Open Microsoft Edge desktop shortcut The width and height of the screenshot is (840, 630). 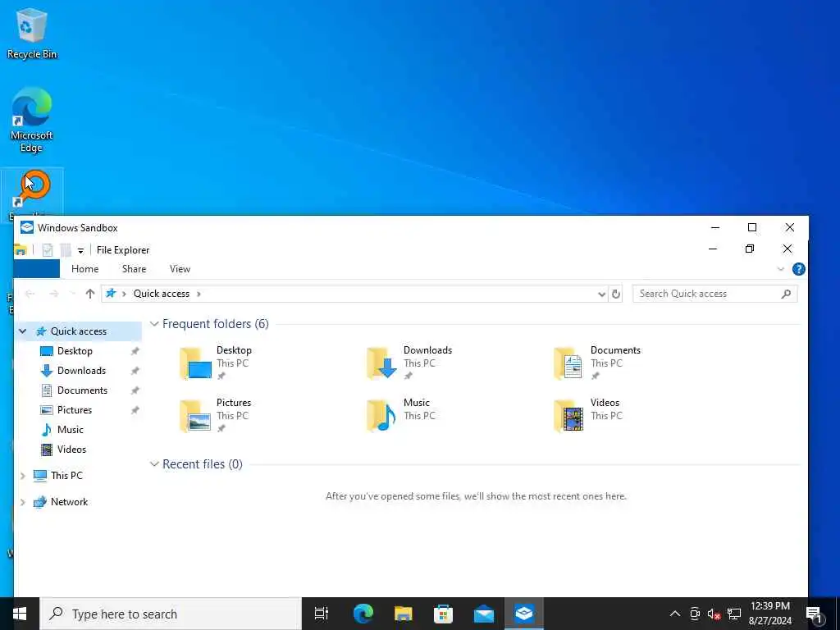31,120
